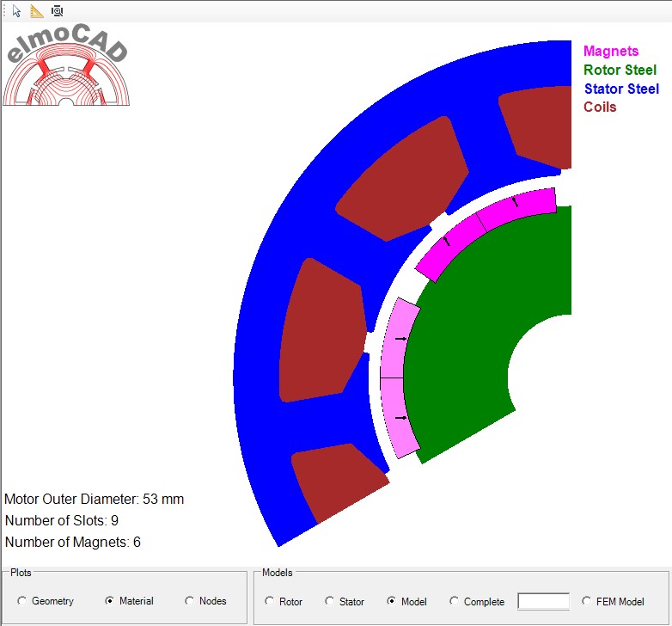
Task: Click the Rotor Steel legend label
Action: click(x=620, y=70)
